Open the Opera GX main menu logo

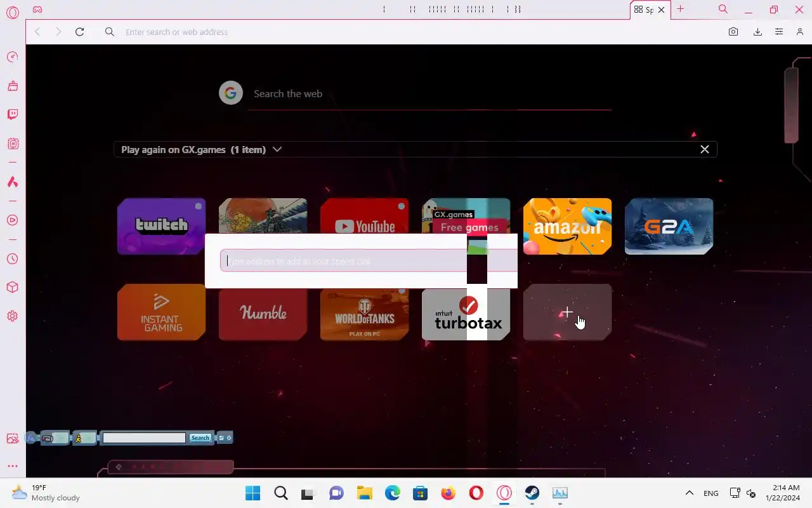point(13,12)
